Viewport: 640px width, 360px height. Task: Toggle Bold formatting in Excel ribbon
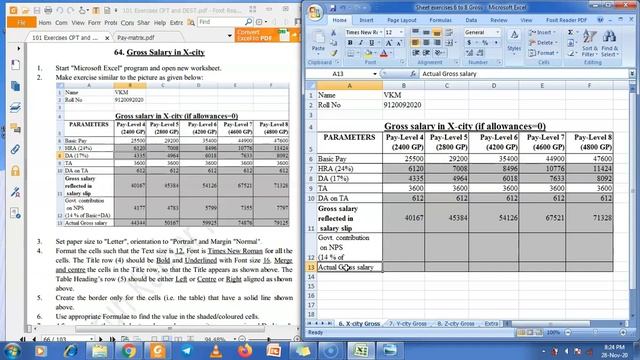(x=350, y=43)
